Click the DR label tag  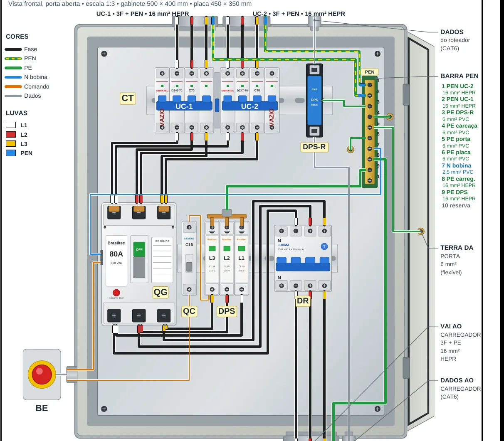click(303, 301)
